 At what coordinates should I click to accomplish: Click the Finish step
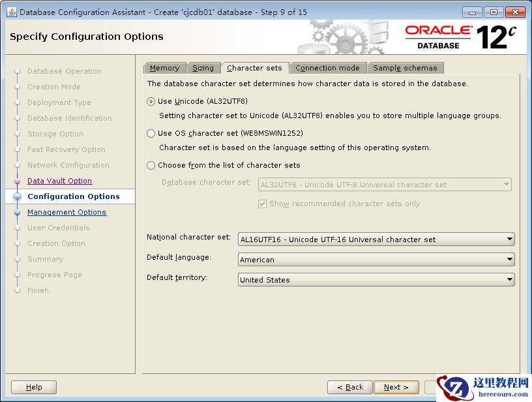[38, 290]
